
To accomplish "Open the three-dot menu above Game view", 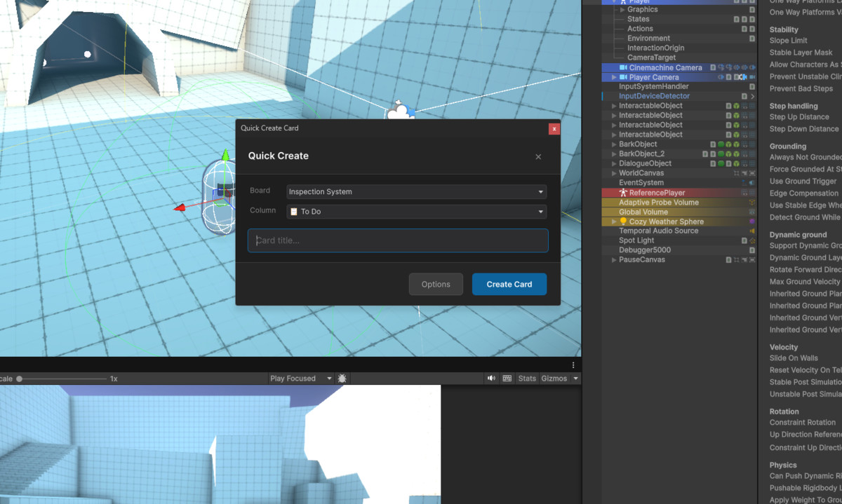I will pyautogui.click(x=573, y=365).
